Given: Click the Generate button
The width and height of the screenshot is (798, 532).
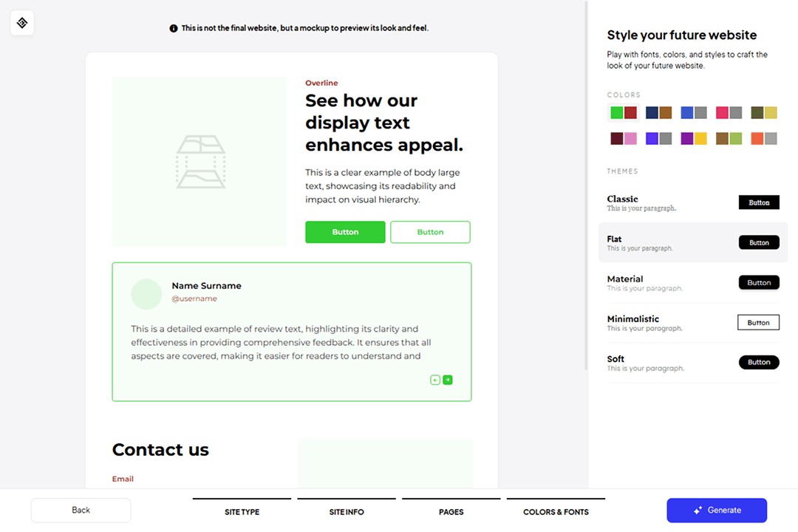Looking at the screenshot, I should pyautogui.click(x=717, y=510).
